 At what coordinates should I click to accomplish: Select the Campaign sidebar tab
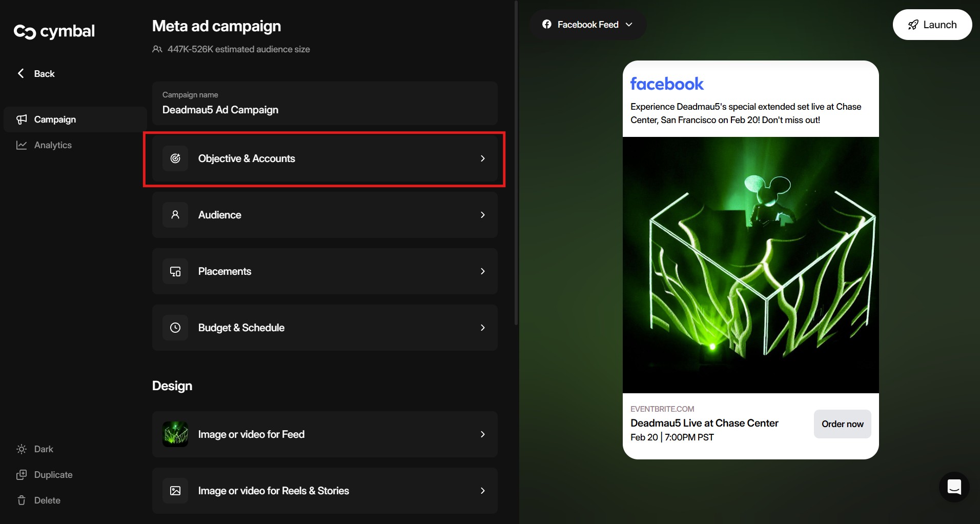coord(55,119)
